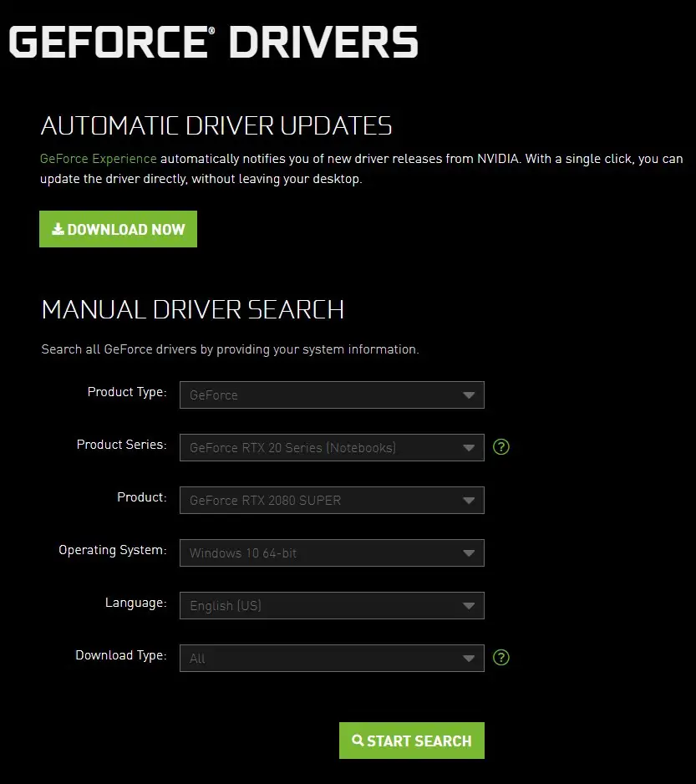Screen dimensions: 696x784
Task: Click the MANUAL DRIVER SEARCH heading
Action: coord(193,309)
